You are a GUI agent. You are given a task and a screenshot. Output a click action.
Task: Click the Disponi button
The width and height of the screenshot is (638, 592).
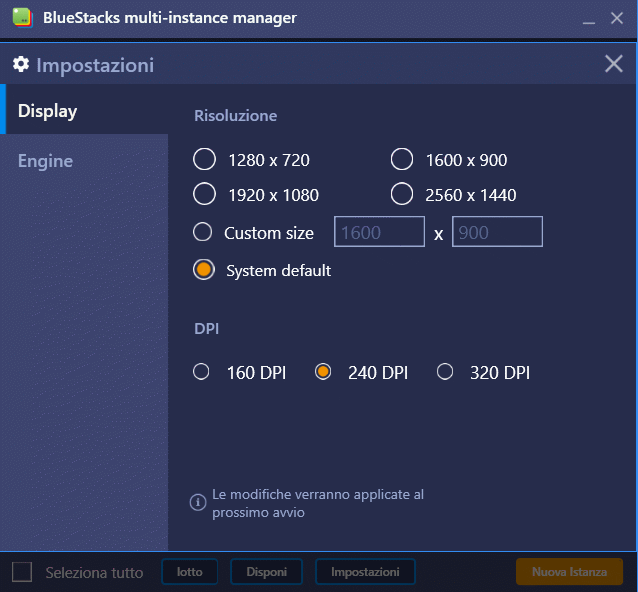(267, 572)
